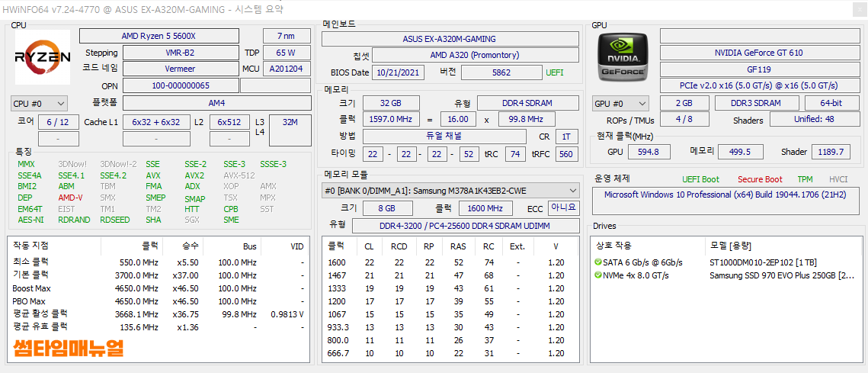
Task: Click the L2 cache 6x512 field
Action: coord(229,122)
